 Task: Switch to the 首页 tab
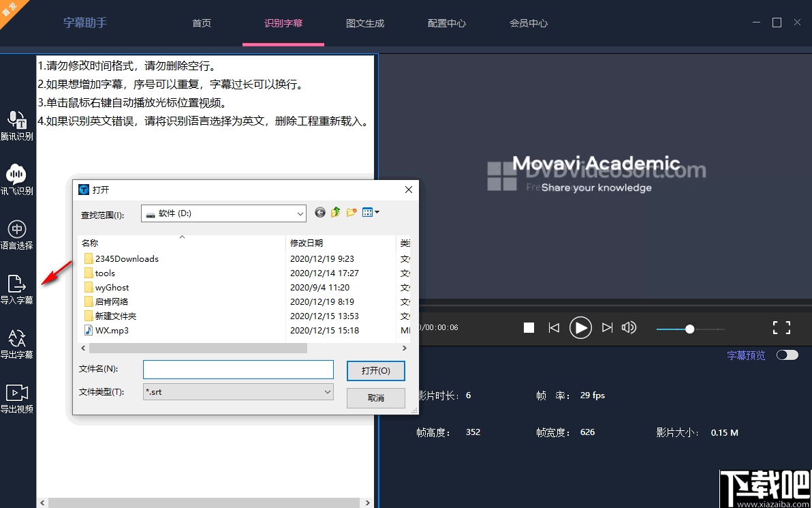(202, 23)
